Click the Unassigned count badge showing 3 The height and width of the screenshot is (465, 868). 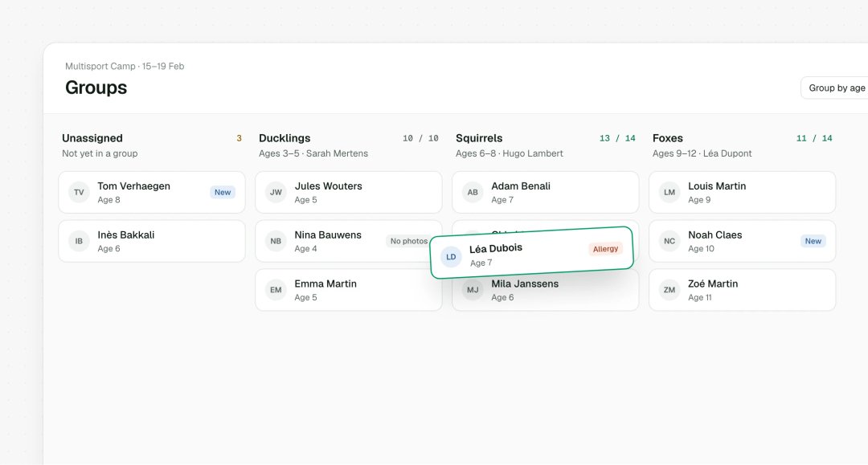[x=240, y=138]
